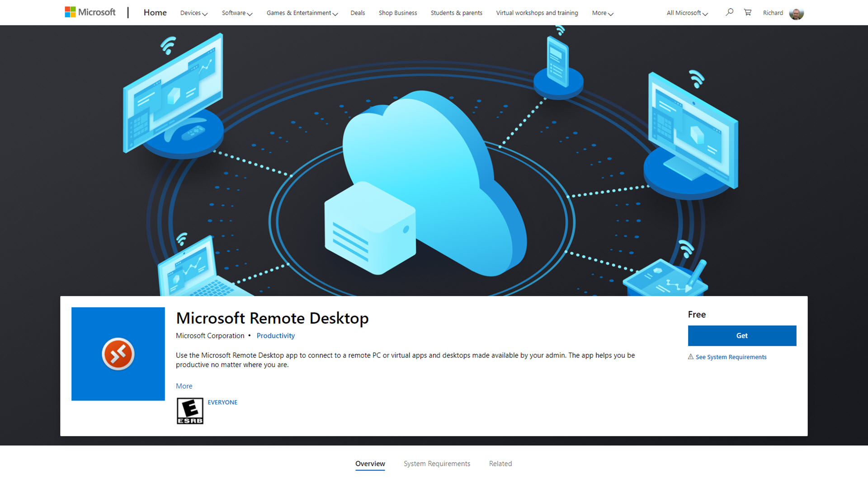Select the Productivity category label
868x488 pixels.
coord(275,335)
